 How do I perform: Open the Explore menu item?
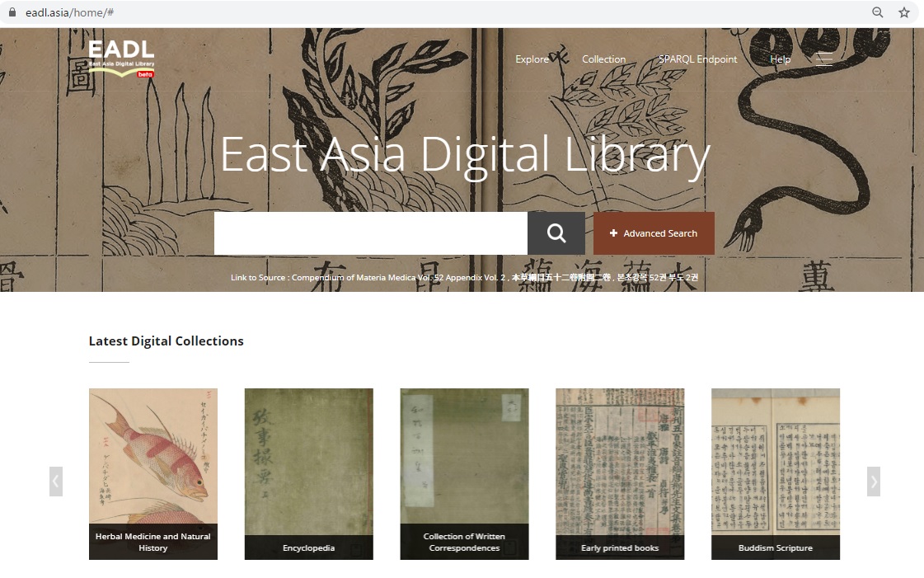click(x=532, y=59)
